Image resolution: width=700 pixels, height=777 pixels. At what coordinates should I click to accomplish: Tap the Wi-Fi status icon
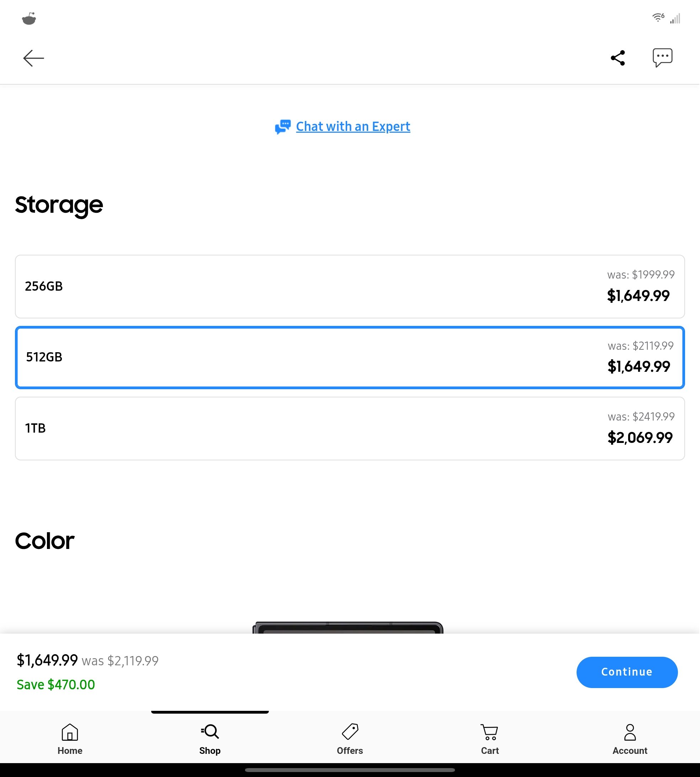click(x=658, y=18)
